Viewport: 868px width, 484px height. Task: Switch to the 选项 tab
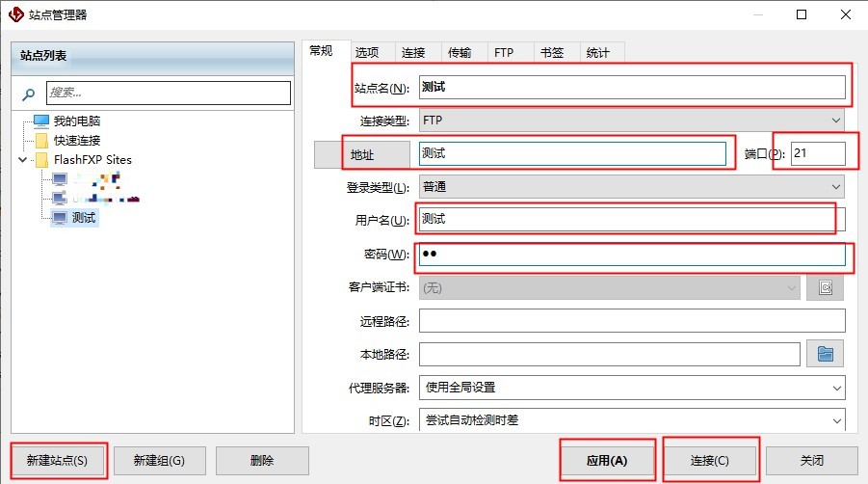367,53
